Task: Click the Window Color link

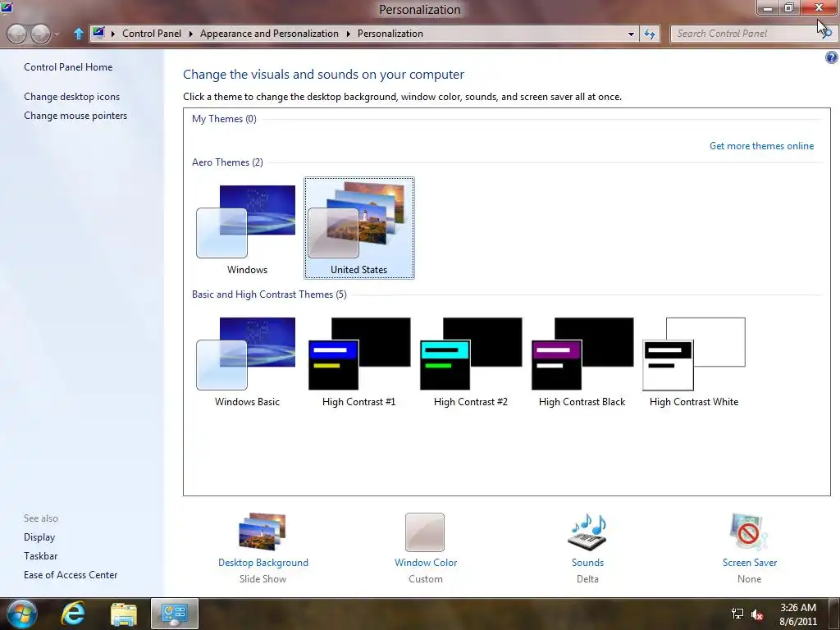Action: tap(426, 563)
